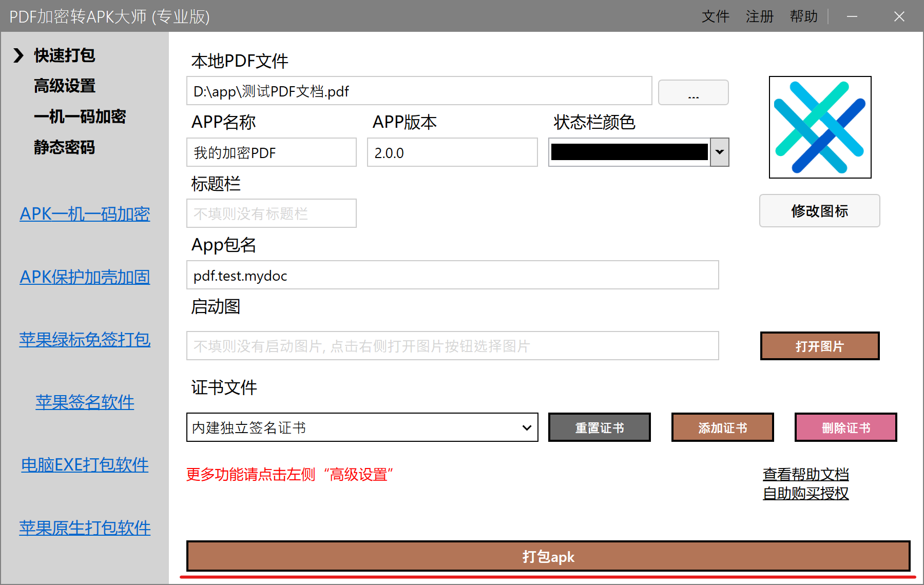Click the 打开图片 button
924x585 pixels.
[819, 346]
